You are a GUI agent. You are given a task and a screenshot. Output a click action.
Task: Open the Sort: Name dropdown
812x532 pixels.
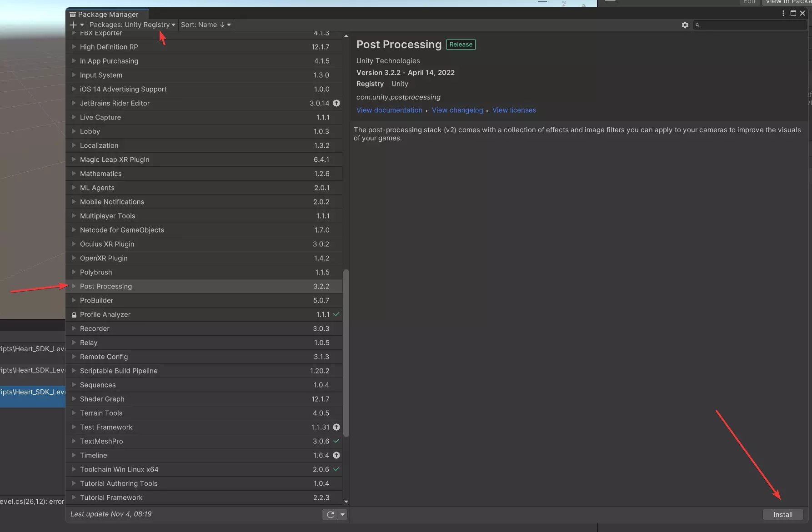tap(206, 25)
